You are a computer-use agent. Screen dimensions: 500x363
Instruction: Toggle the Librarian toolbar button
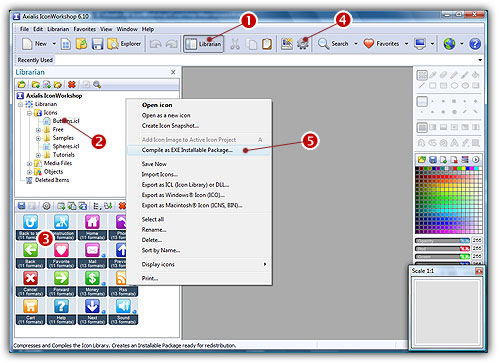203,44
